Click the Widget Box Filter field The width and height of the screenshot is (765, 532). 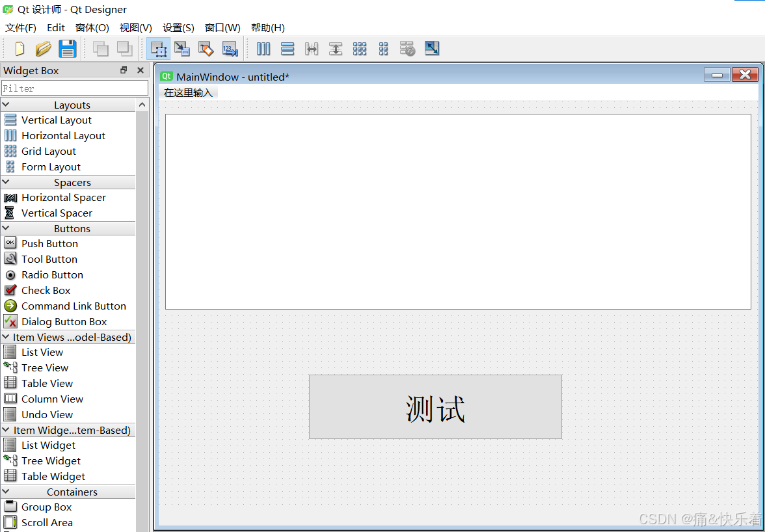coord(75,88)
